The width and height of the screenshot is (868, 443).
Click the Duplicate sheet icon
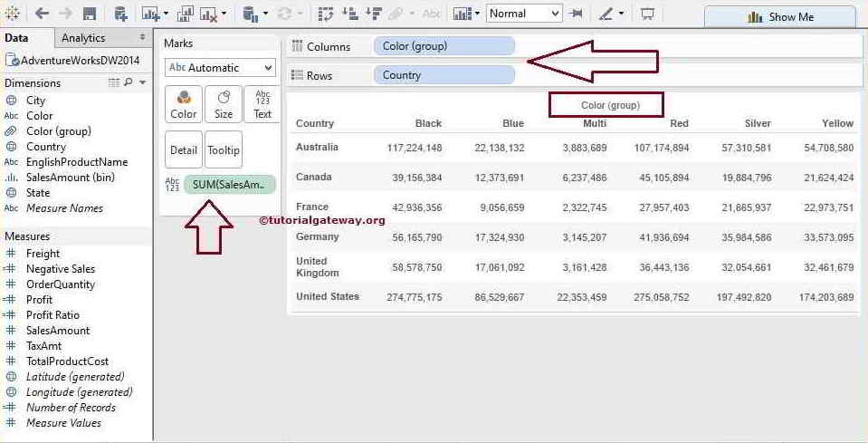pos(186,14)
